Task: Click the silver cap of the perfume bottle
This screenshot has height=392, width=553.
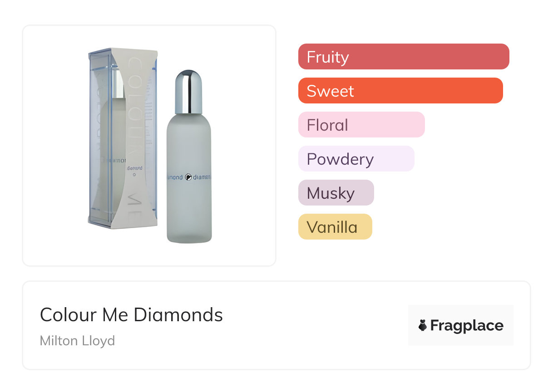Action: pyautogui.click(x=188, y=92)
